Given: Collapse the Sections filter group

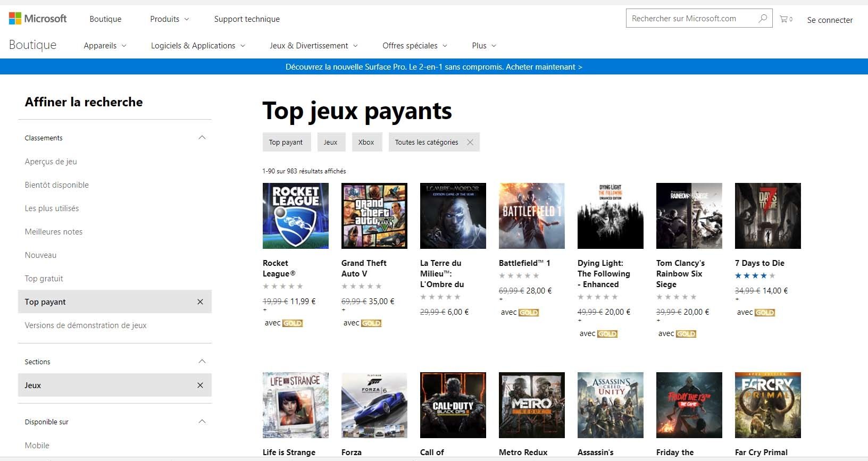Looking at the screenshot, I should pos(202,362).
